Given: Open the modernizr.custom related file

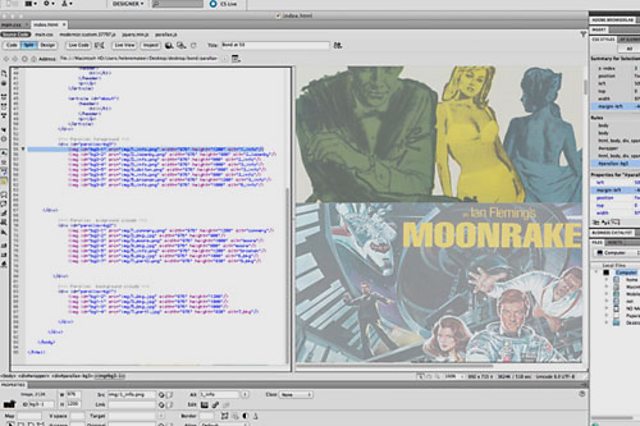Looking at the screenshot, I should point(87,35).
